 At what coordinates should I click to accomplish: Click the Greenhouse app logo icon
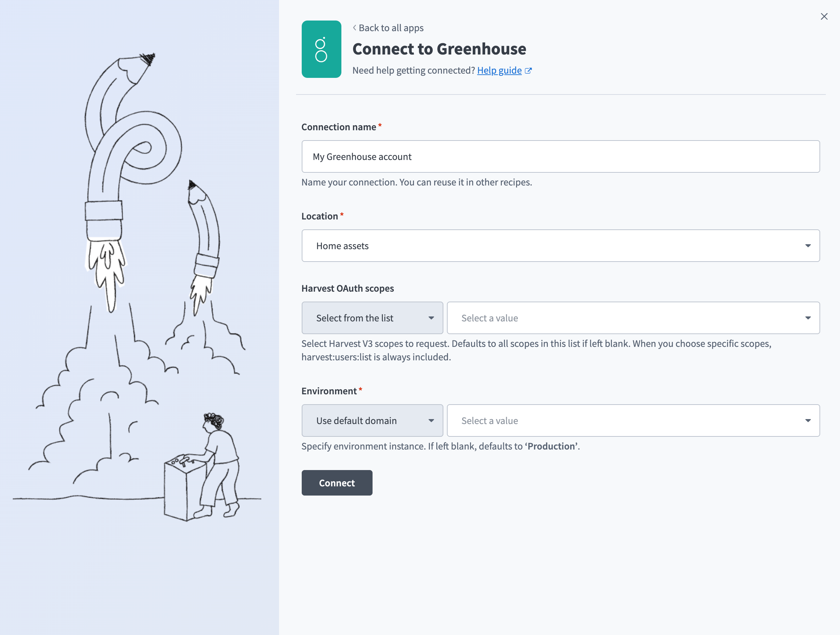click(321, 49)
